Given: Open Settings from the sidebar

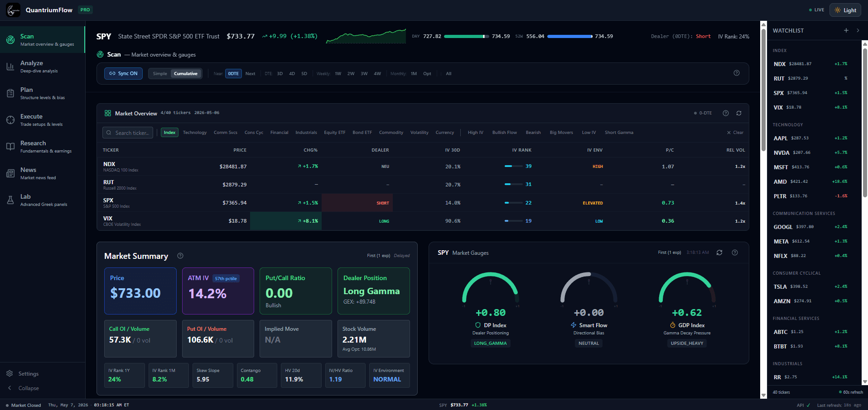Looking at the screenshot, I should coord(23,374).
